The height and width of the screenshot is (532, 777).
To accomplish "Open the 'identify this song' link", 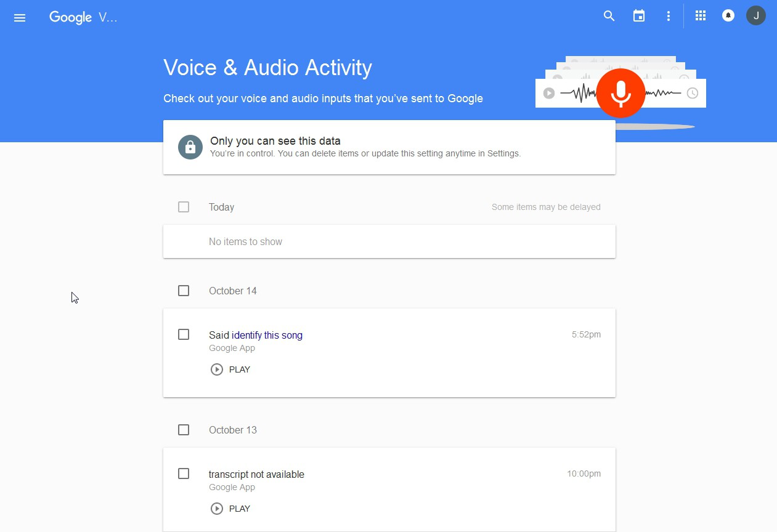I will point(267,335).
